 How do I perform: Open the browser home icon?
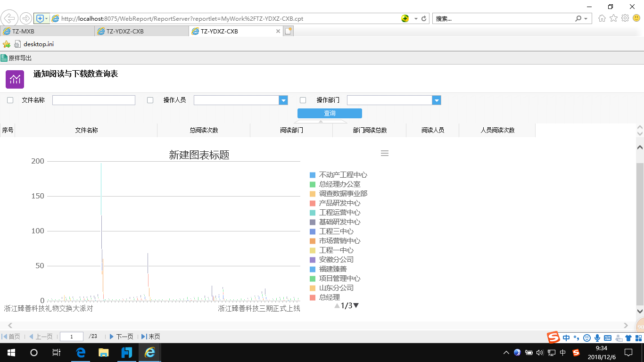(602, 18)
